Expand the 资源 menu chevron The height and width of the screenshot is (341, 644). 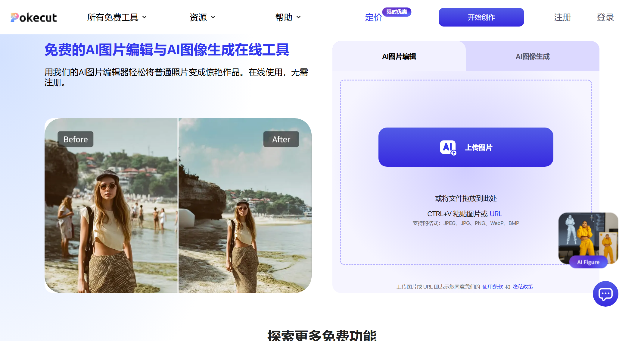(x=213, y=17)
